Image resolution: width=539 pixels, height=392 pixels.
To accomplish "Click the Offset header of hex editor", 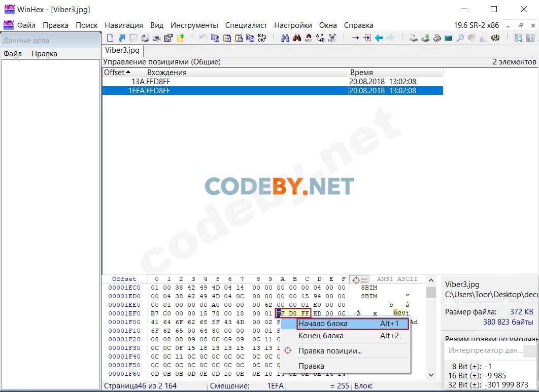I will coord(124,279).
